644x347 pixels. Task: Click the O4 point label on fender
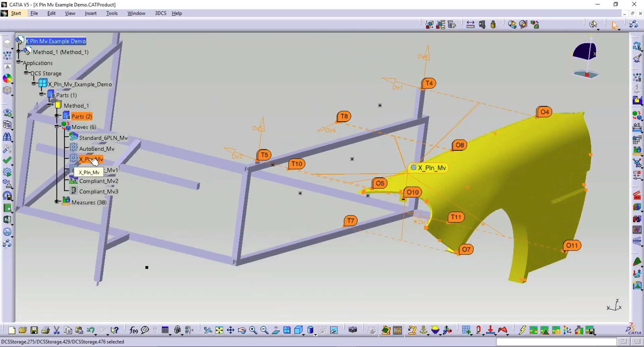pos(544,112)
